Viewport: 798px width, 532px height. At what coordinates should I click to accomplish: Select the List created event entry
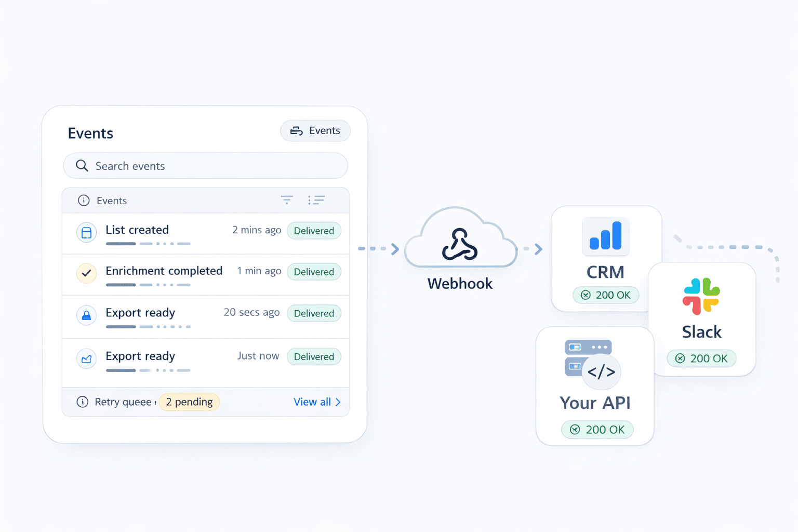point(137,230)
